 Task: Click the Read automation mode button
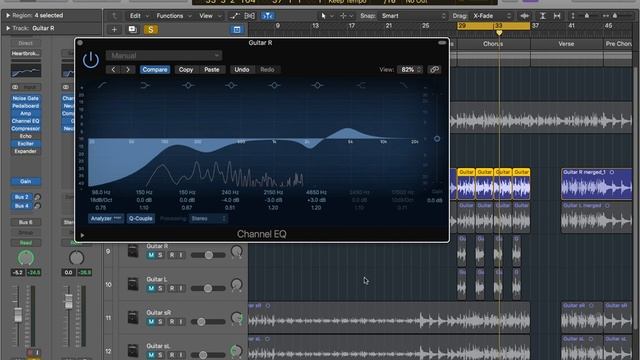25,243
